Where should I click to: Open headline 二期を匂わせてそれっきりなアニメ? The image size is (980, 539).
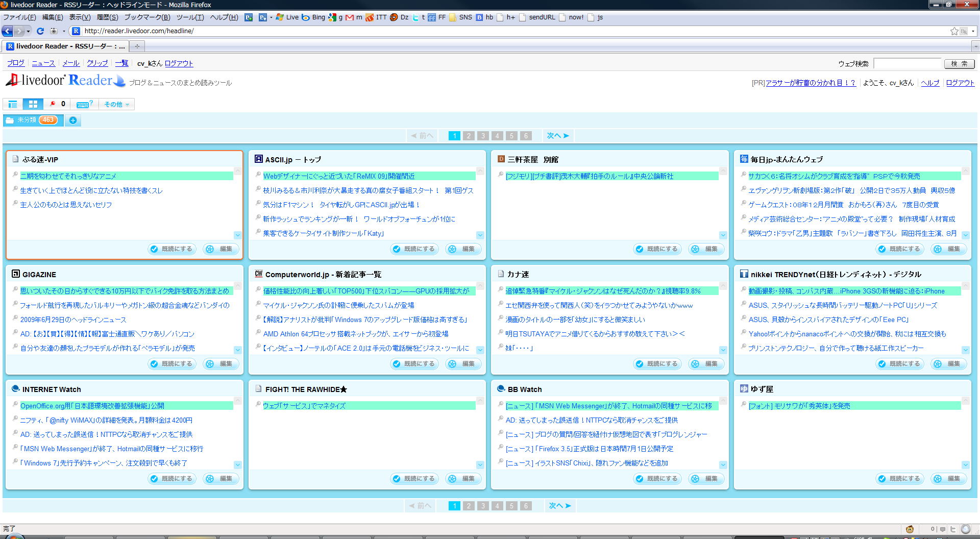(68, 176)
